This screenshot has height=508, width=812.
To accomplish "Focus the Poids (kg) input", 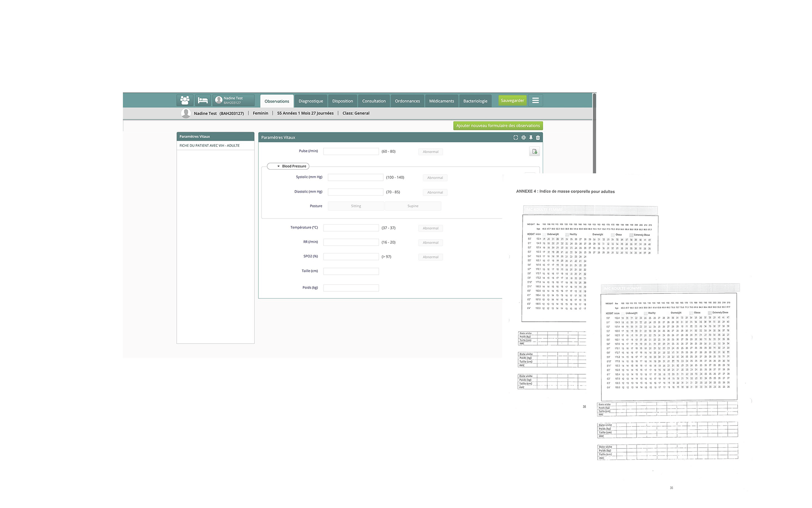I will 351,288.
